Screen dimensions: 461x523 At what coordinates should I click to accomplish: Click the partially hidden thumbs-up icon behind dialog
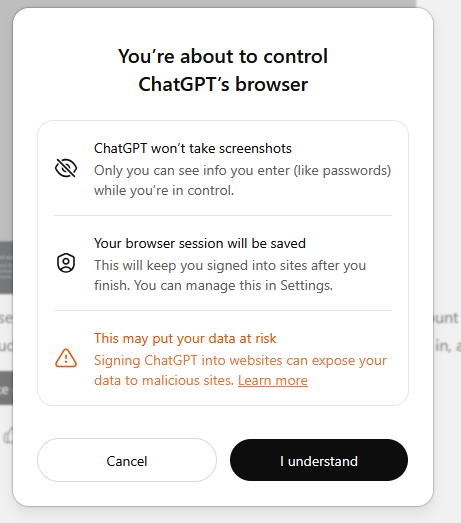(x=8, y=435)
